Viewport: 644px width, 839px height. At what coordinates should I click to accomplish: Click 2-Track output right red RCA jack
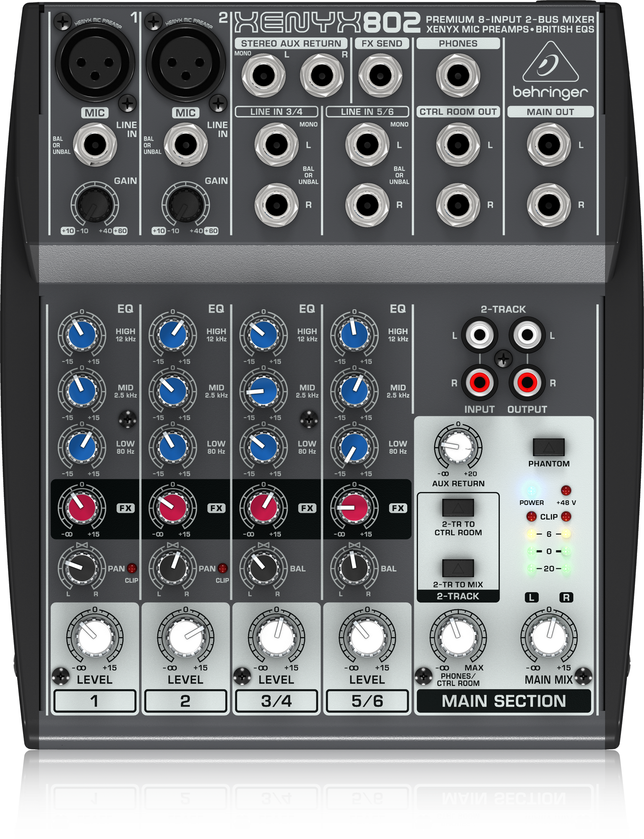[x=527, y=382]
